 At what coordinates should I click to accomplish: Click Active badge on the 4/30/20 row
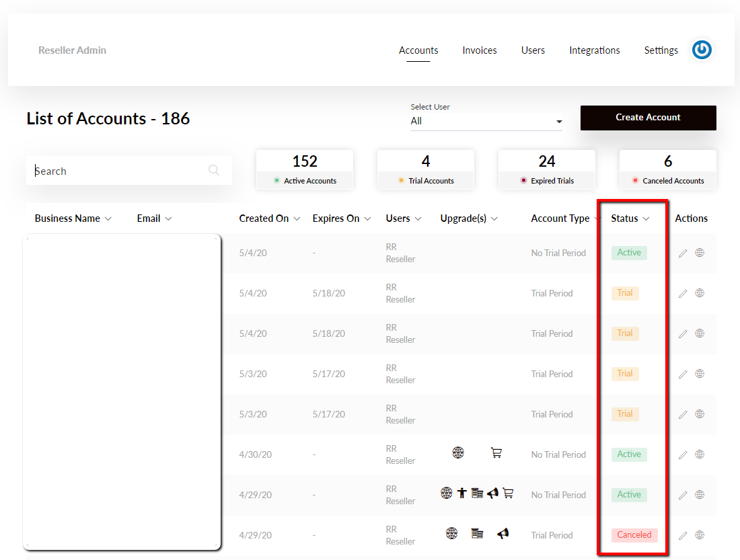(629, 454)
